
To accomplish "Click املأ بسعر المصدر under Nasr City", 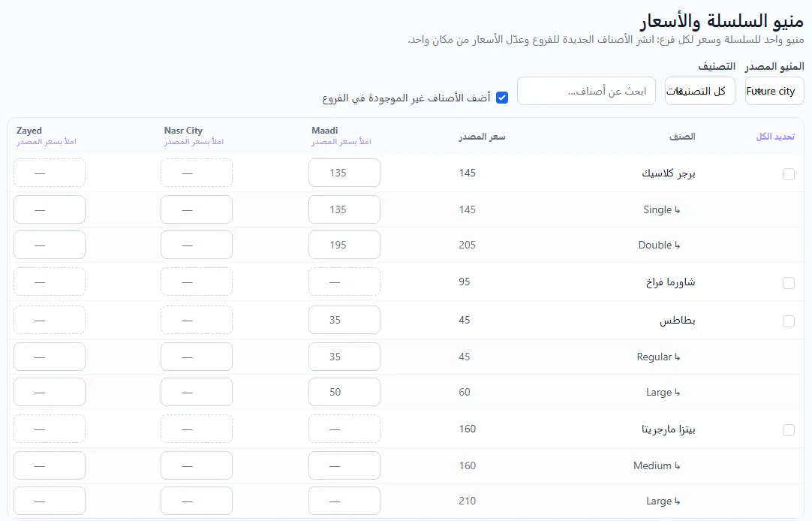I will click(194, 141).
